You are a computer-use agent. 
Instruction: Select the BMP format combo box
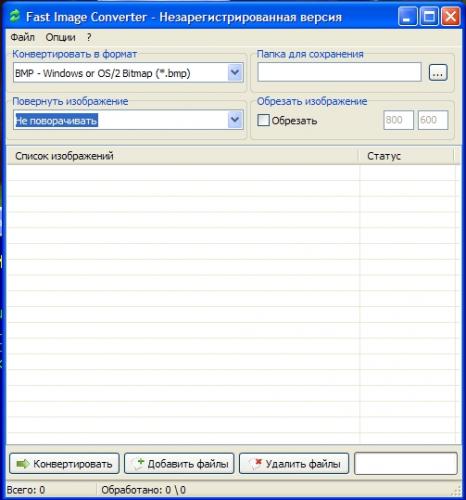128,72
